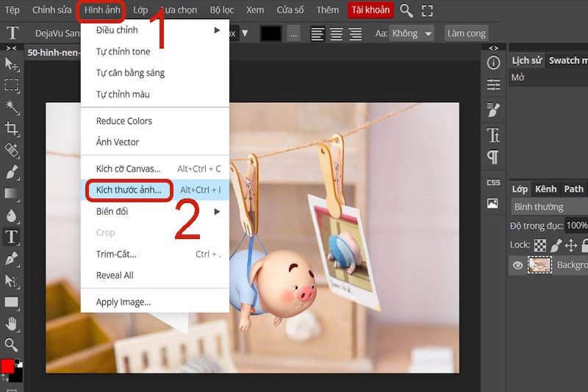This screenshot has width=588, height=392.
Task: Choose Kích thước ảnh menu entry
Action: [155, 190]
